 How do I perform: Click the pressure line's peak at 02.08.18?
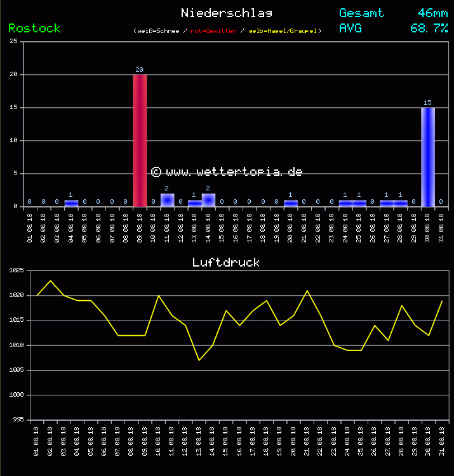coord(51,281)
